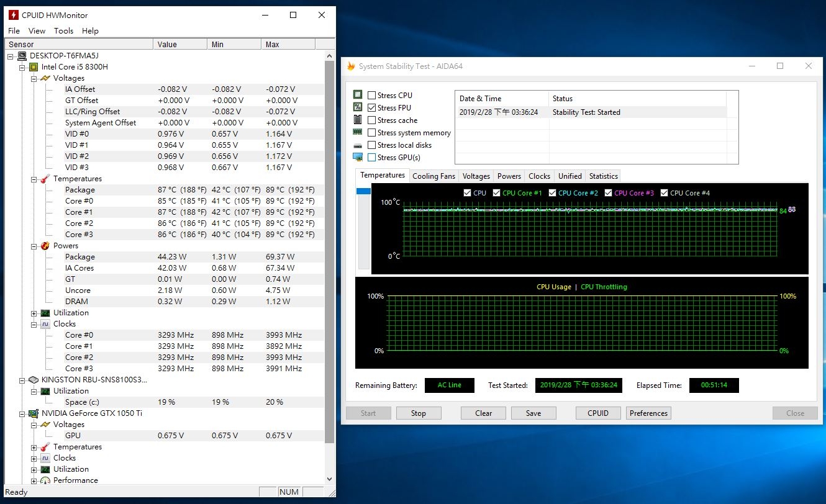Click the Max column header
The width and height of the screenshot is (826, 504).
(288, 45)
